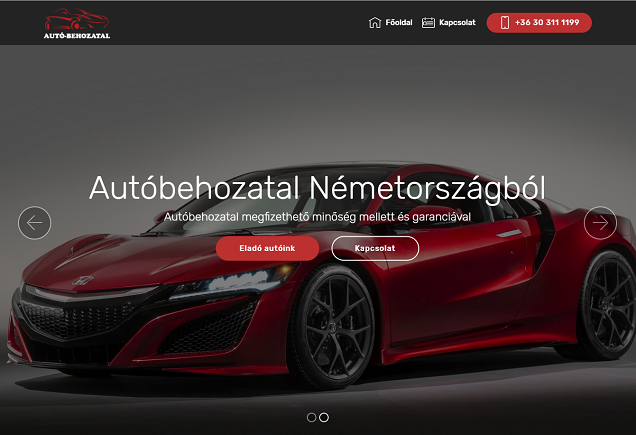Advance to the next slide with the right arrow
Image resolution: width=636 pixels, height=435 pixels.
[600, 223]
